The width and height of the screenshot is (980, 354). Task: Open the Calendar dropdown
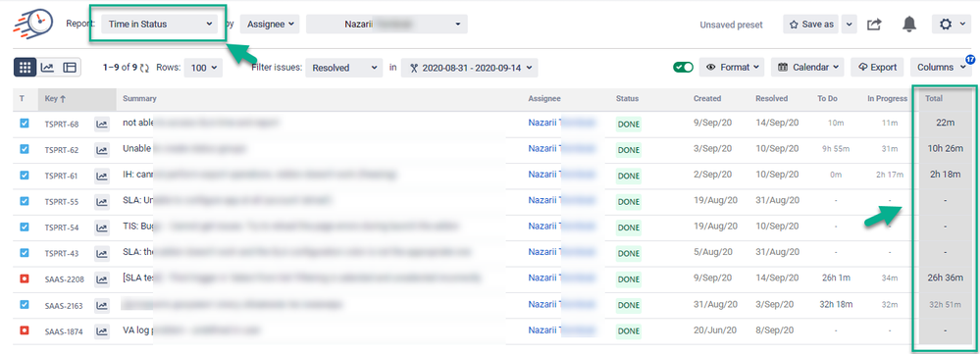pos(807,68)
